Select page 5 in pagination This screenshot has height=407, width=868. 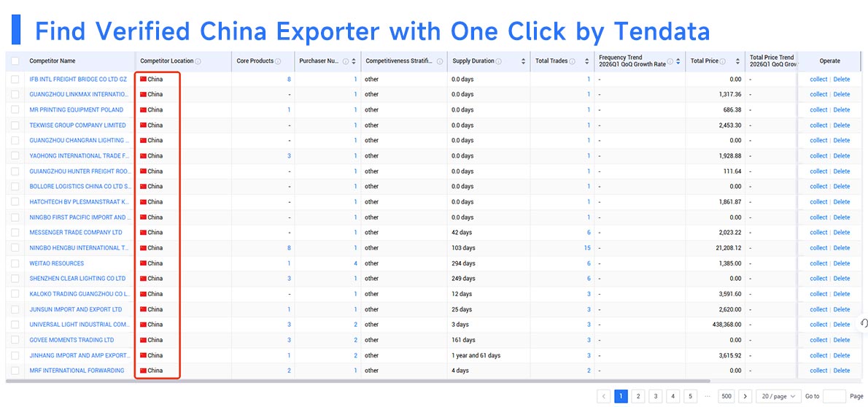(690, 397)
